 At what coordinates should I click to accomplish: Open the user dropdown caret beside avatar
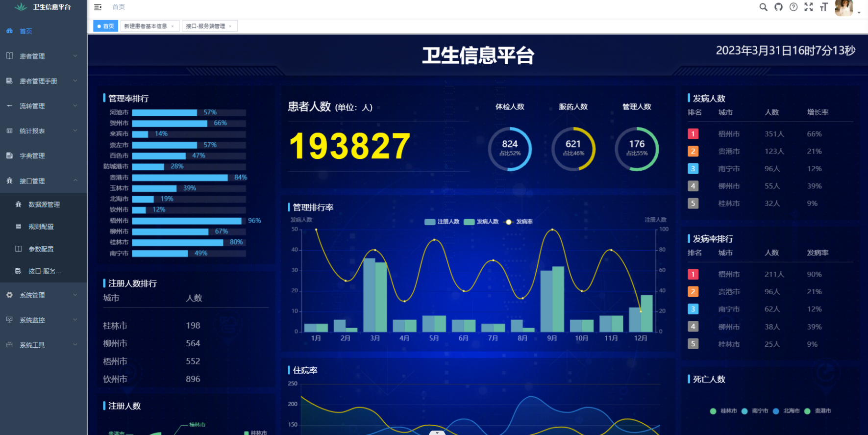[x=859, y=12]
